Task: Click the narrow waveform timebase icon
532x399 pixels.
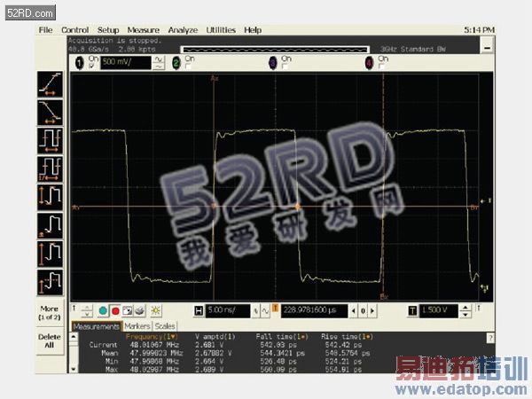Action: (x=256, y=311)
